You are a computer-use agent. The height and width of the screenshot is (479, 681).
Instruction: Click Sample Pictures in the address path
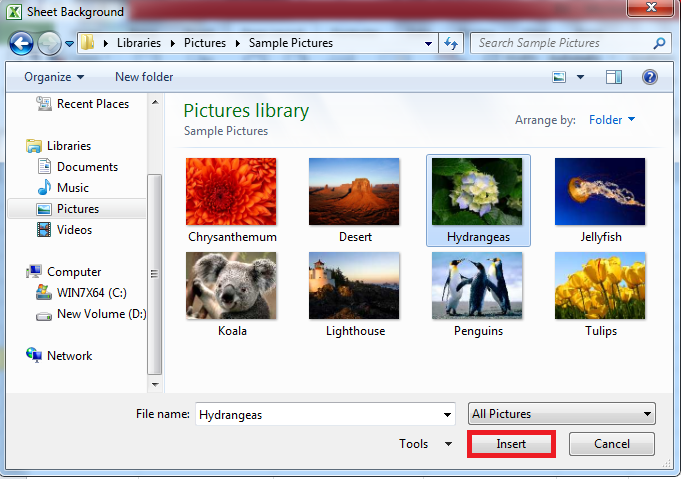click(x=291, y=43)
